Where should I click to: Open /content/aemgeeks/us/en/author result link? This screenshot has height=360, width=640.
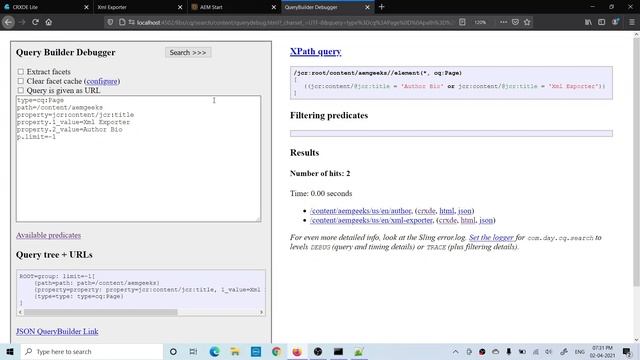(361, 211)
